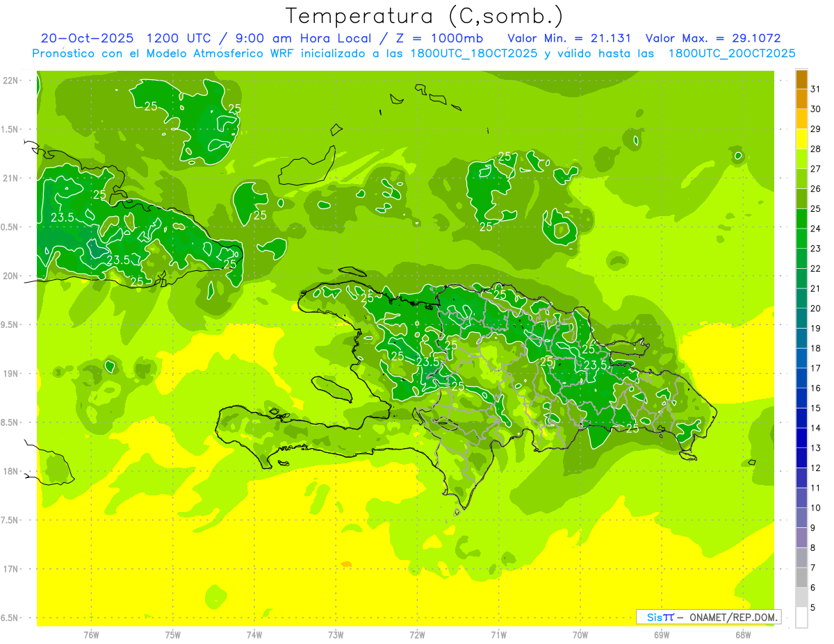Viewport: 834px width, 644px height.
Task: Click the '19N' latitude axis label
Action: [x=11, y=373]
